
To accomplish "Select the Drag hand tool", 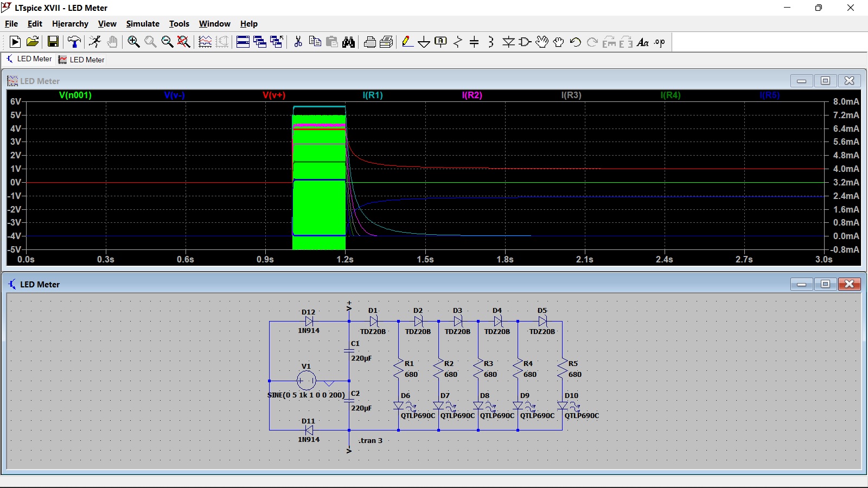I will coord(558,42).
